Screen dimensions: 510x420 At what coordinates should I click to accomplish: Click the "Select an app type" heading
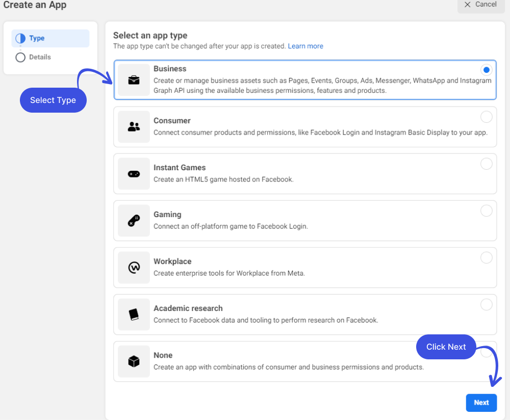click(x=150, y=35)
